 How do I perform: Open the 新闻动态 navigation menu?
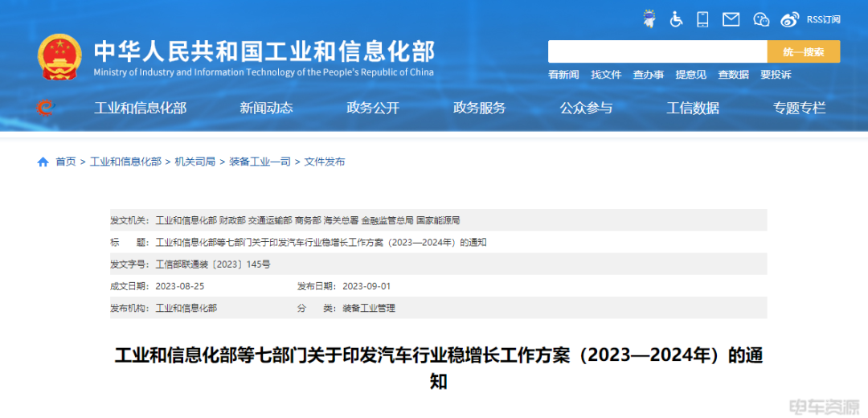point(266,108)
